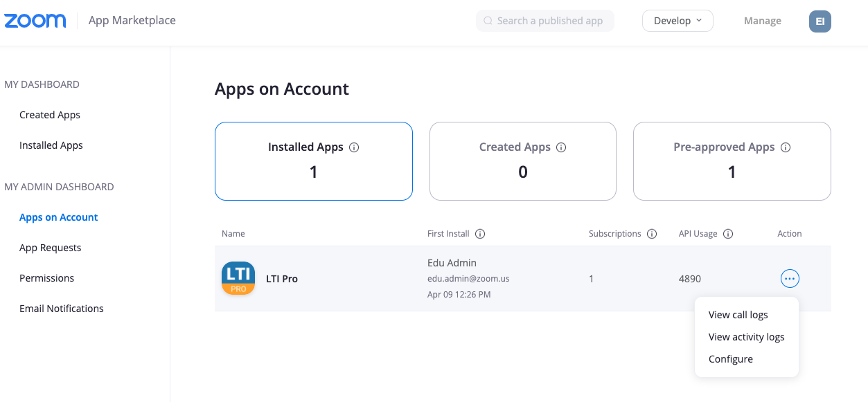Open Installed Apps in the sidebar
This screenshot has height=402, width=868.
(x=51, y=145)
